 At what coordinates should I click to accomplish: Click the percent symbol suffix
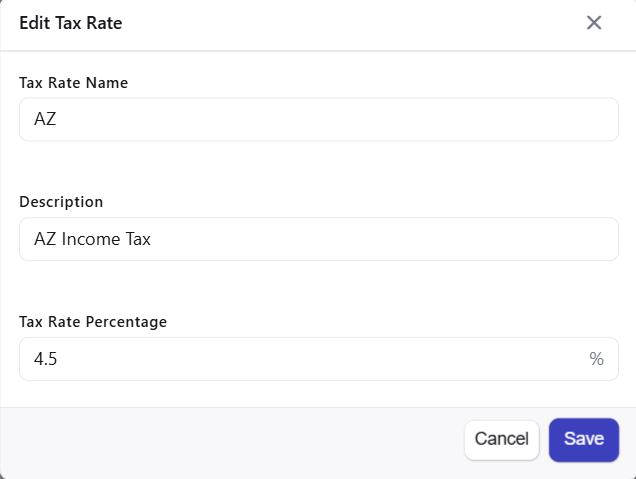597,360
